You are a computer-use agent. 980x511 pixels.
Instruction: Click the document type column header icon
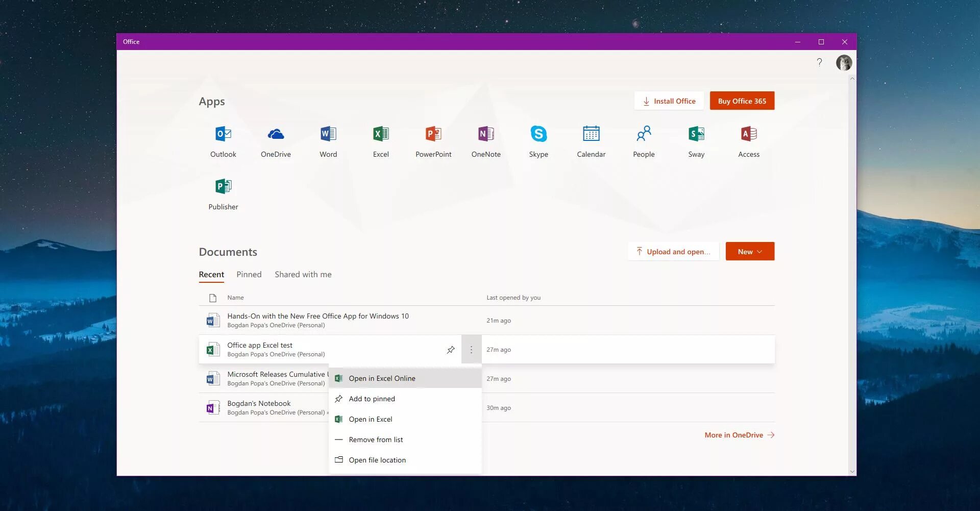pos(213,298)
